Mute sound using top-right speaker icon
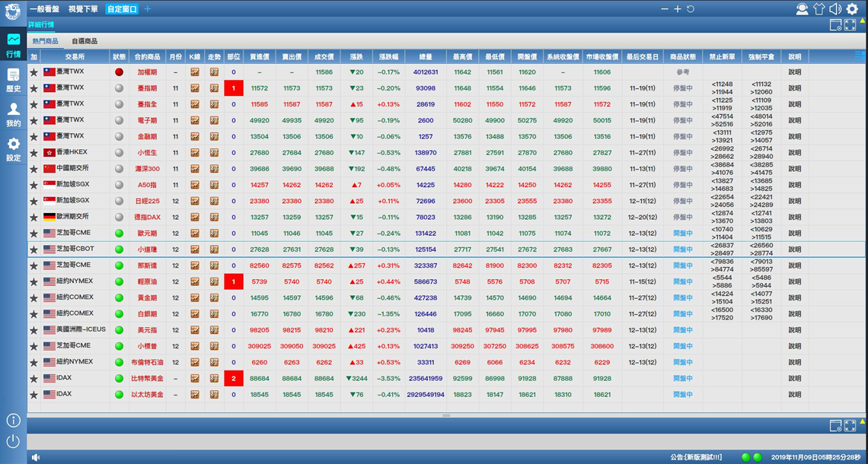This screenshot has width=868, height=464. (x=835, y=9)
